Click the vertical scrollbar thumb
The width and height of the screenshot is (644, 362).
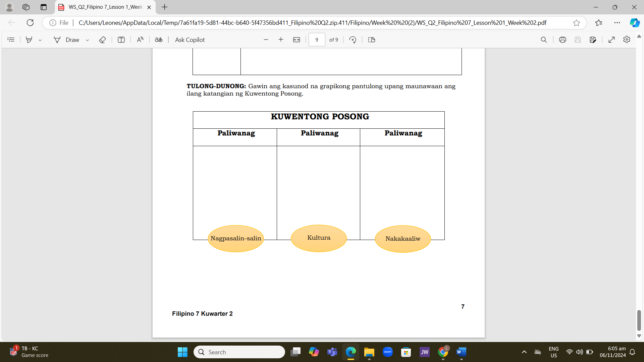point(639,320)
